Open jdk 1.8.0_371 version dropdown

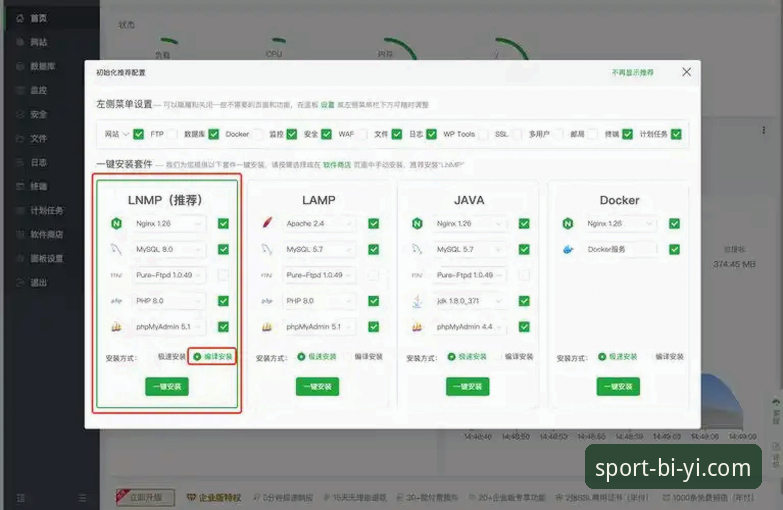click(x=469, y=301)
